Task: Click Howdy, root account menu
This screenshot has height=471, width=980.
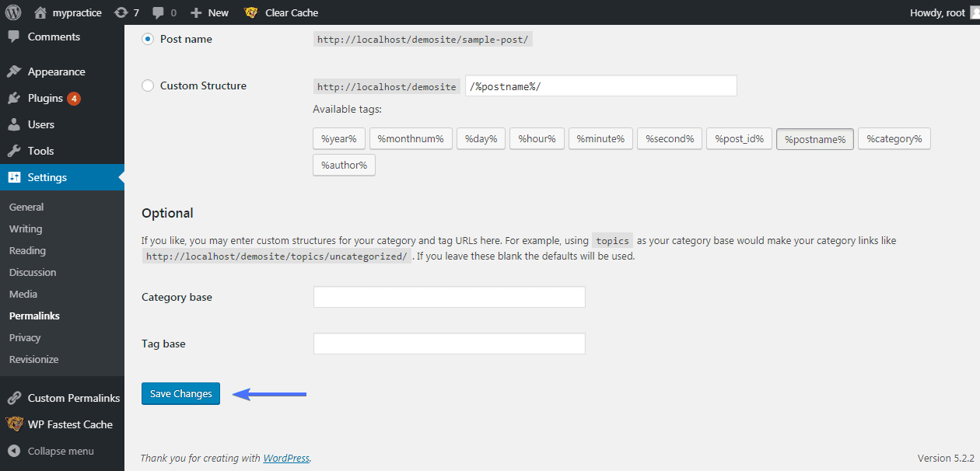Action: pyautogui.click(x=937, y=12)
